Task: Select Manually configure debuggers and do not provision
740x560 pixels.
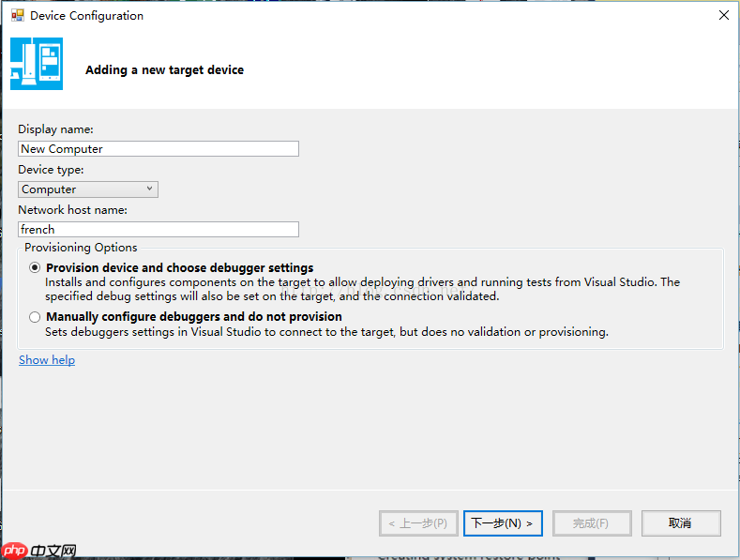Action: click(x=36, y=317)
